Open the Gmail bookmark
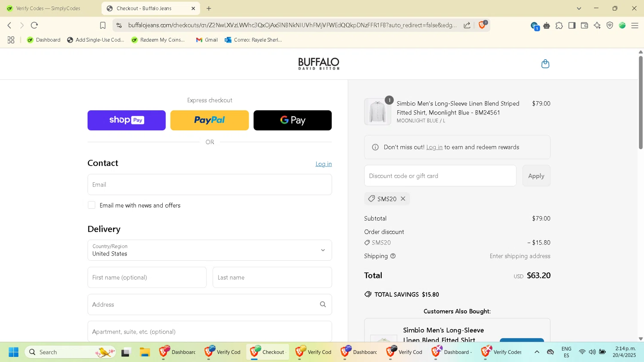This screenshot has width=644, height=362. pos(207,40)
